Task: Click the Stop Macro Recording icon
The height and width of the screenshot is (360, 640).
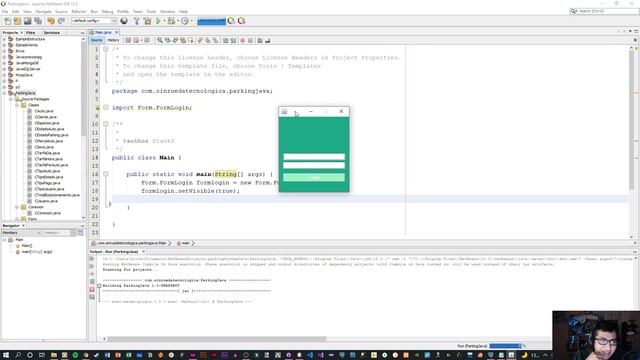Action: click(250, 40)
